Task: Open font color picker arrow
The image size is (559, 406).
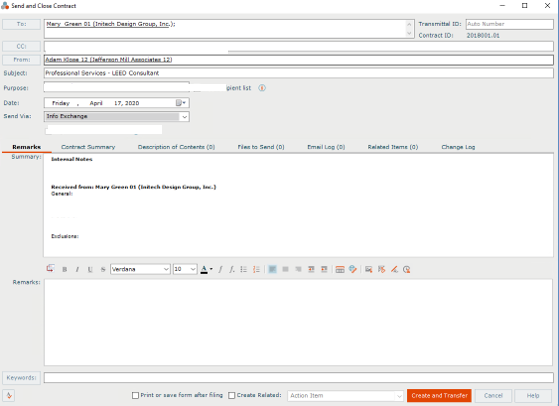Action: tap(211, 269)
